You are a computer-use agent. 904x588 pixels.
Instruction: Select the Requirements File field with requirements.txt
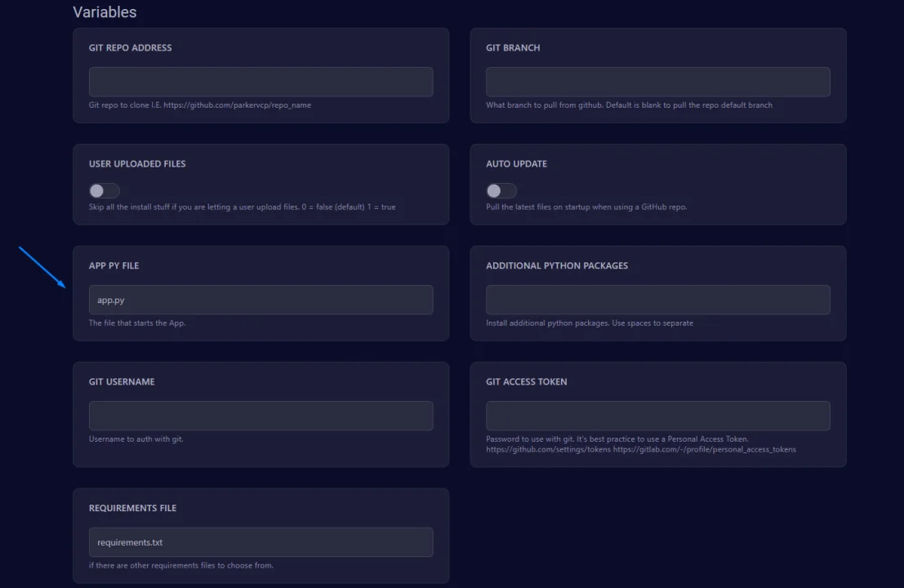pos(261,542)
